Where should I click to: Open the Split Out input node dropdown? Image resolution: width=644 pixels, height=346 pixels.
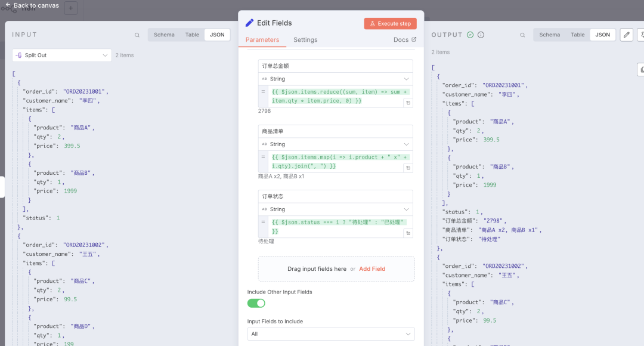click(x=61, y=55)
